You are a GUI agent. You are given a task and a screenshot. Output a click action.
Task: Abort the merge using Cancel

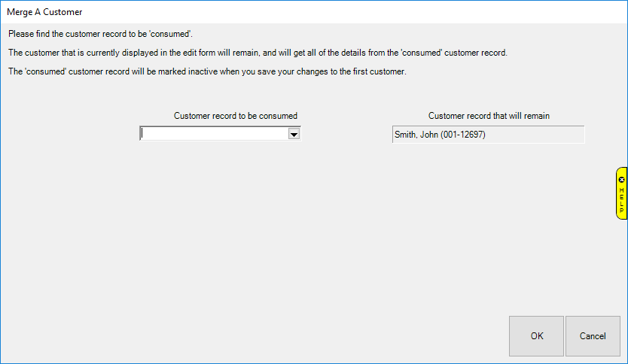point(593,336)
